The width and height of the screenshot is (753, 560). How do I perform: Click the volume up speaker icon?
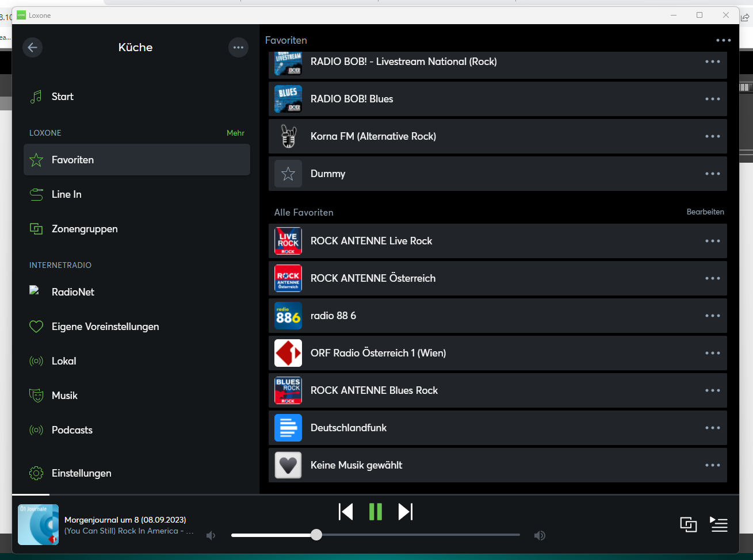click(x=540, y=535)
